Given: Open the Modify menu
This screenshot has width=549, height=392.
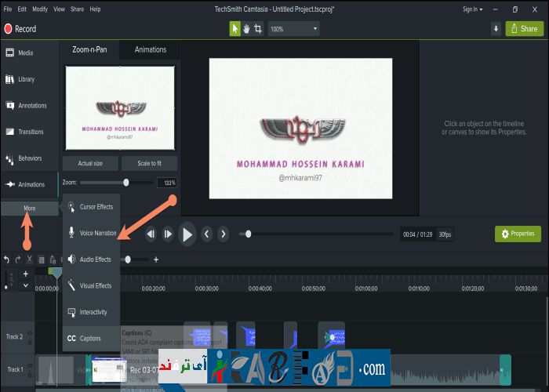Looking at the screenshot, I should point(39,9).
